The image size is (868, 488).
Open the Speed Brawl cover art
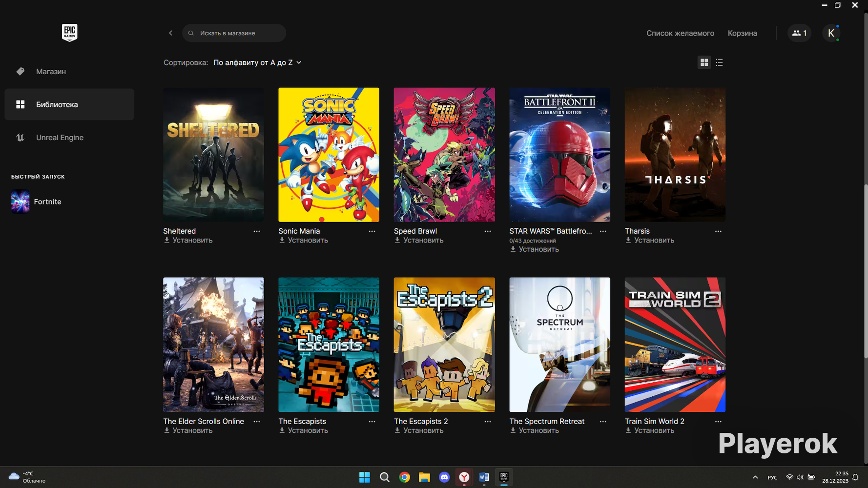pyautogui.click(x=444, y=155)
